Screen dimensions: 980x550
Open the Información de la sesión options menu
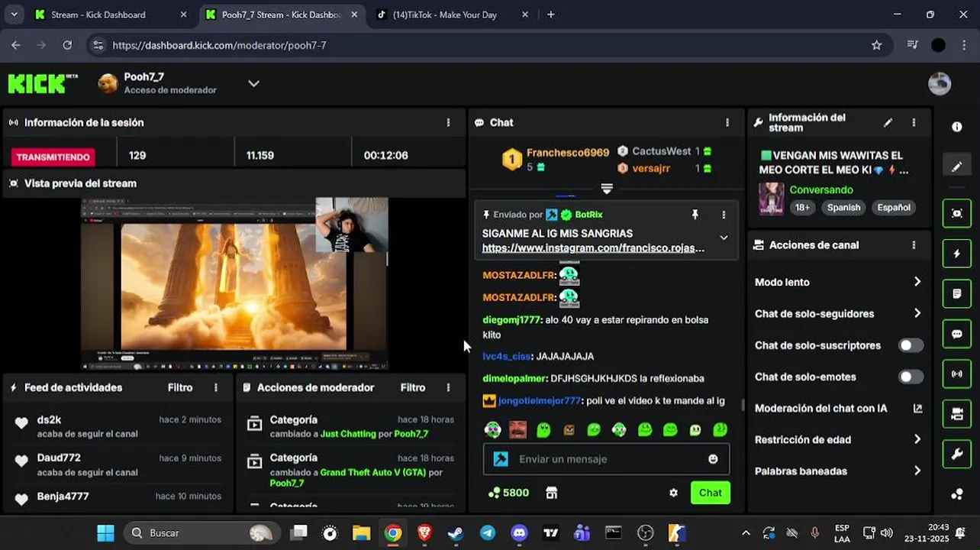448,122
